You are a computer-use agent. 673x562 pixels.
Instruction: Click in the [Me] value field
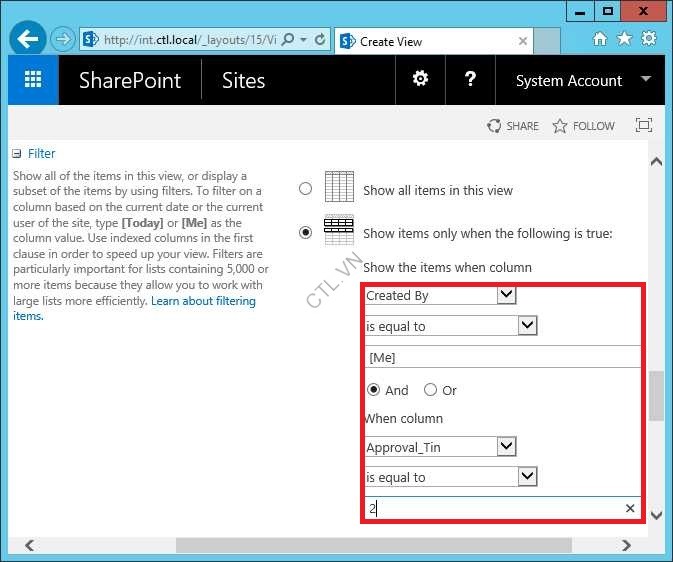(x=500, y=357)
